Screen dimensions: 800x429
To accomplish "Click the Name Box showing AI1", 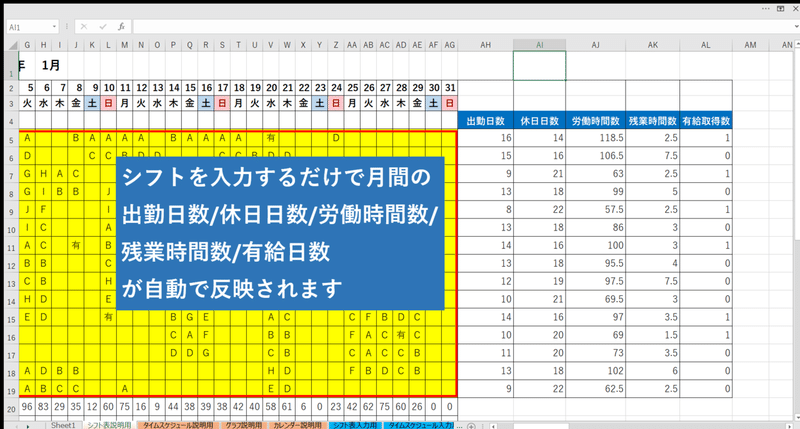I will coord(29,27).
